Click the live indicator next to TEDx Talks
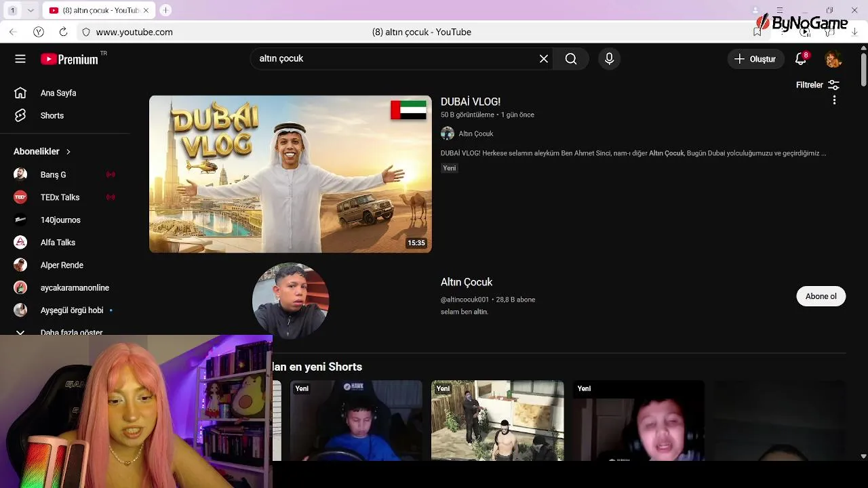 111,197
